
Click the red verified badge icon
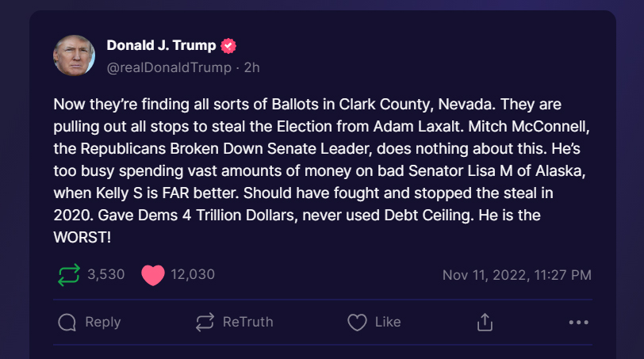(x=228, y=46)
